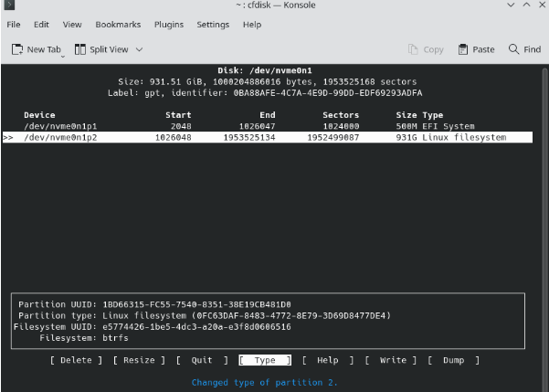Click the EFI System type text

449,126
